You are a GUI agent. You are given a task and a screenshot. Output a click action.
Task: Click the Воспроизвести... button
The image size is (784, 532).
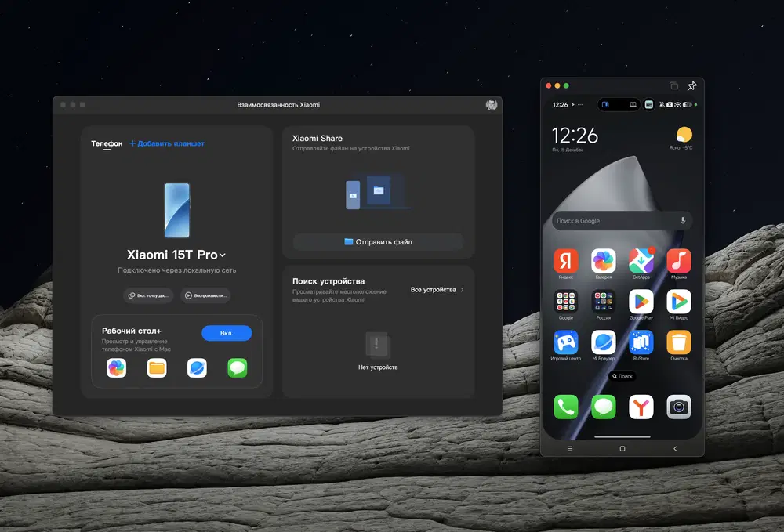(x=205, y=295)
